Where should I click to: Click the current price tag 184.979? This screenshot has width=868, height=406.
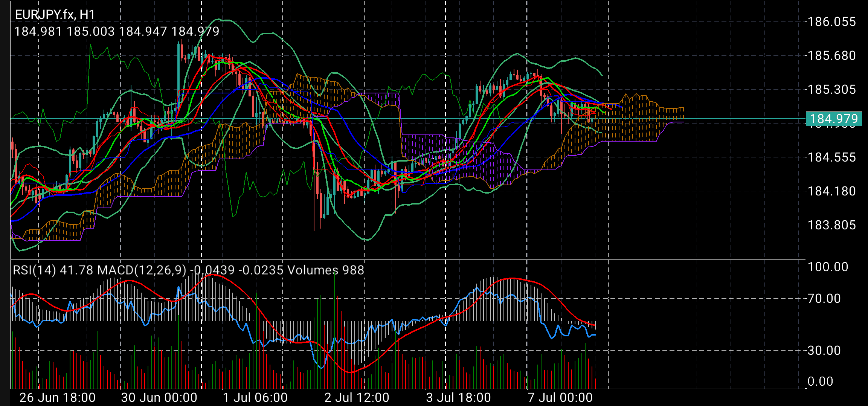pos(833,119)
